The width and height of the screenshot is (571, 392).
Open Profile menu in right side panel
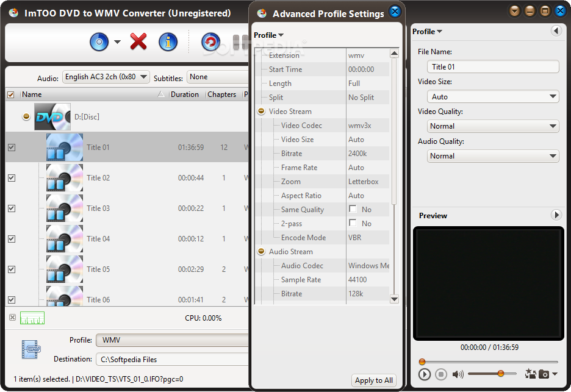(427, 32)
